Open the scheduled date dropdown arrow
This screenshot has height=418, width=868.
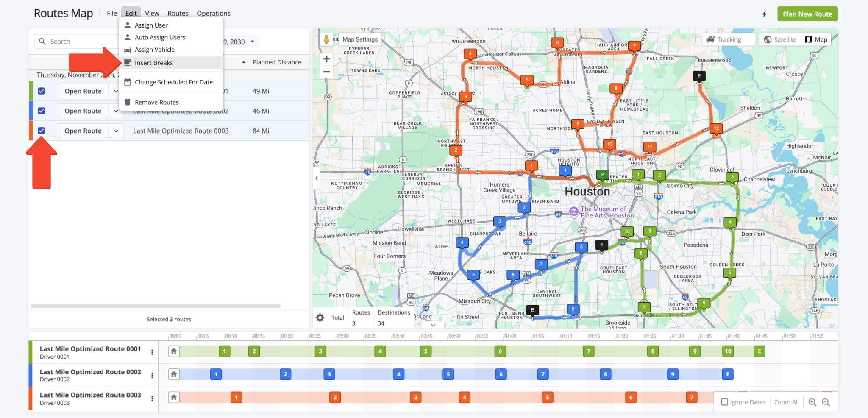click(x=253, y=42)
